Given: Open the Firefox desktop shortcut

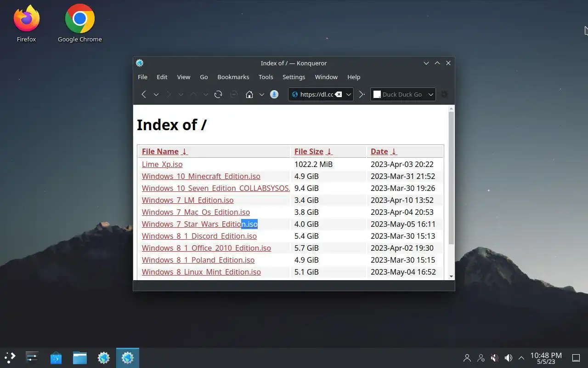Looking at the screenshot, I should 26,24.
